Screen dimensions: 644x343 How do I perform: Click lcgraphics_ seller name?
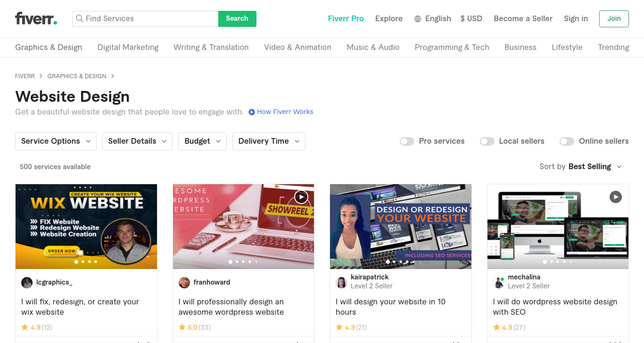(x=54, y=282)
